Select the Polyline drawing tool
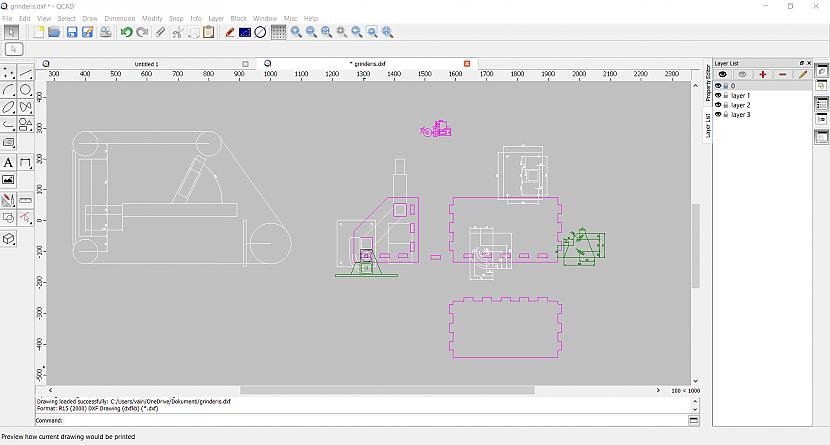 [8, 125]
